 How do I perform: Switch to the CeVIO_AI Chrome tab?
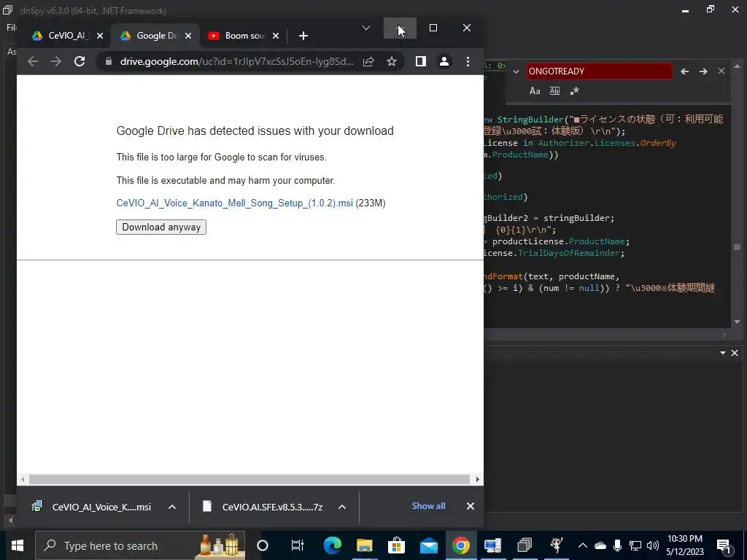[66, 36]
